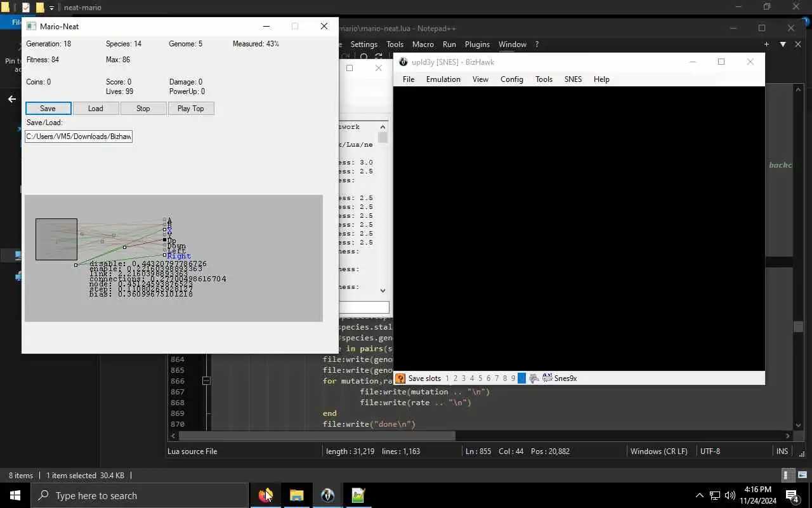Select save slot 7 in BizHawk
812x508 pixels.
(497, 378)
